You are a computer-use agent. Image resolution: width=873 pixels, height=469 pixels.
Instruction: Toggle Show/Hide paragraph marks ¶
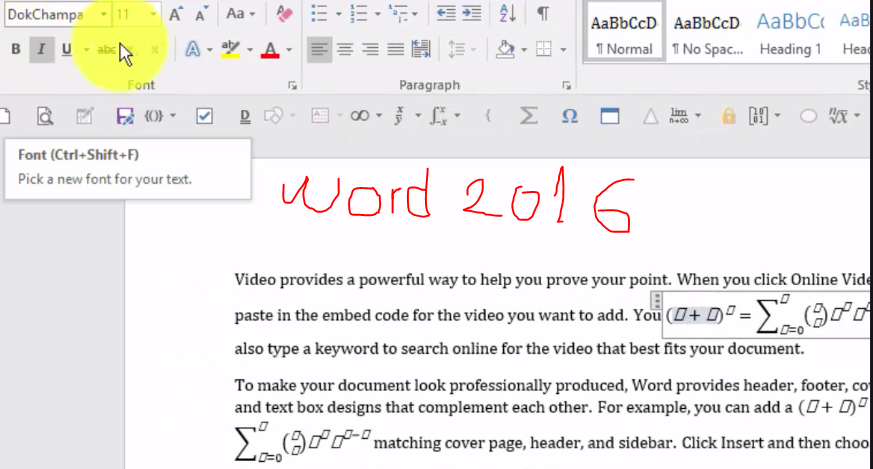click(x=543, y=13)
